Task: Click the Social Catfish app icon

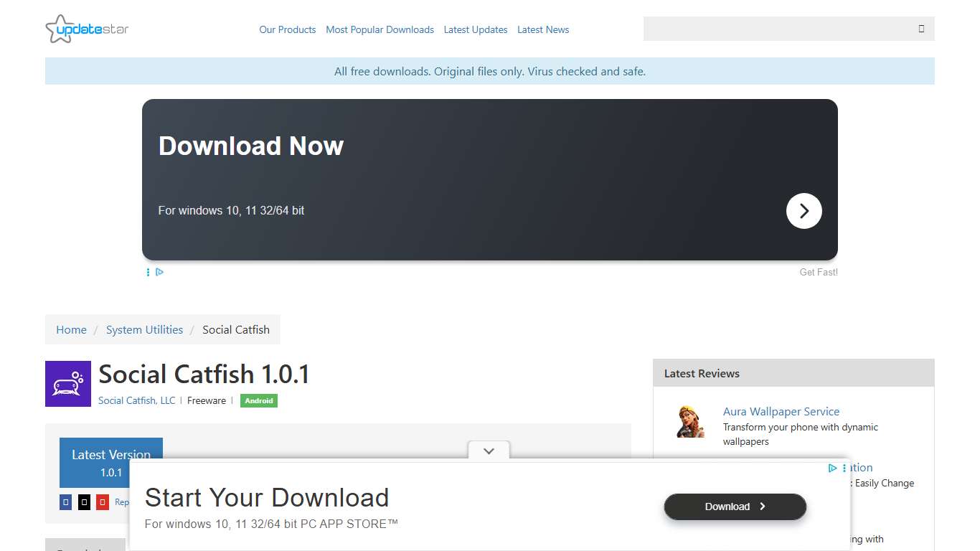Action: 67,384
